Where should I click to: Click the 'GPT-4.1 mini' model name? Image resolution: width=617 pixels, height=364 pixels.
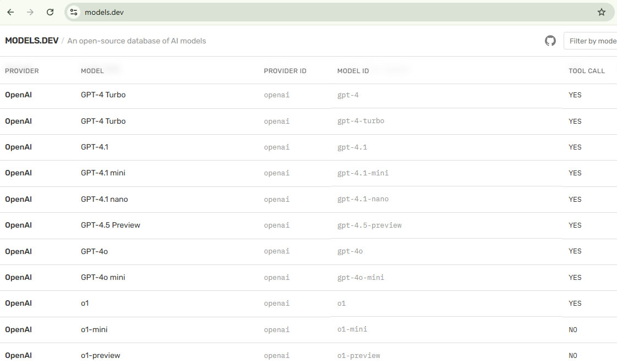click(103, 173)
